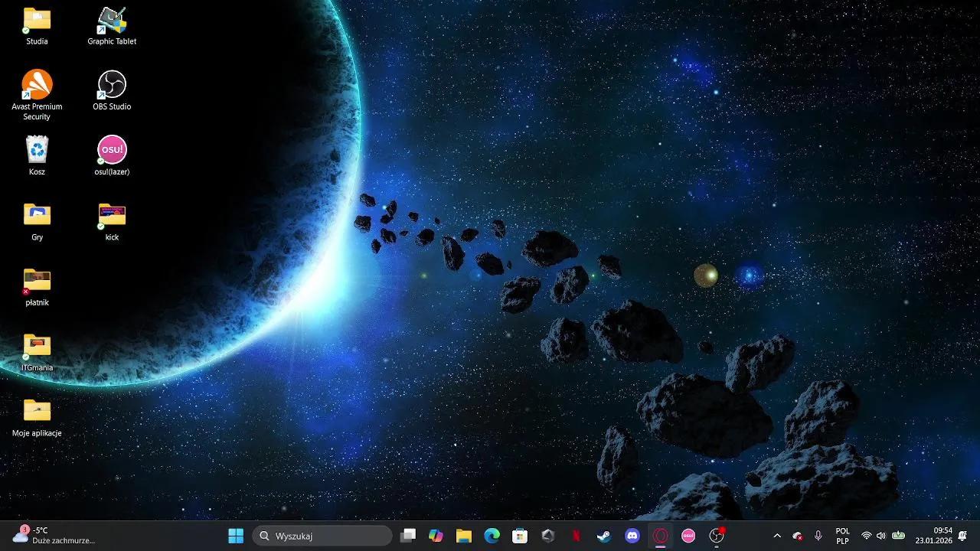
Task: Open Task View from the taskbar
Action: (x=408, y=536)
